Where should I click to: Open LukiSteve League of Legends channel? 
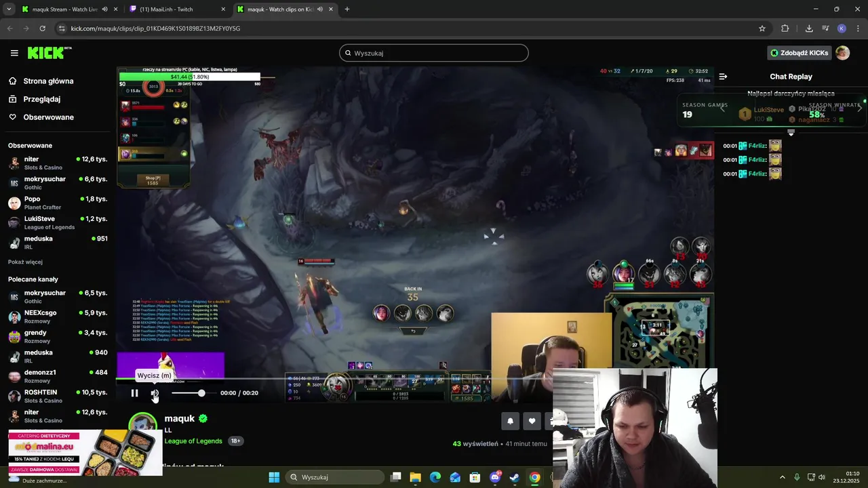click(58, 222)
